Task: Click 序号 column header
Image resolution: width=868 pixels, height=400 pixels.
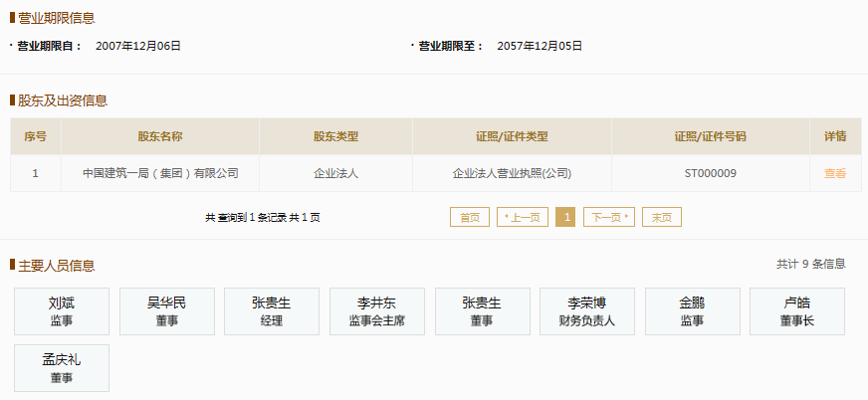Action: coord(36,136)
